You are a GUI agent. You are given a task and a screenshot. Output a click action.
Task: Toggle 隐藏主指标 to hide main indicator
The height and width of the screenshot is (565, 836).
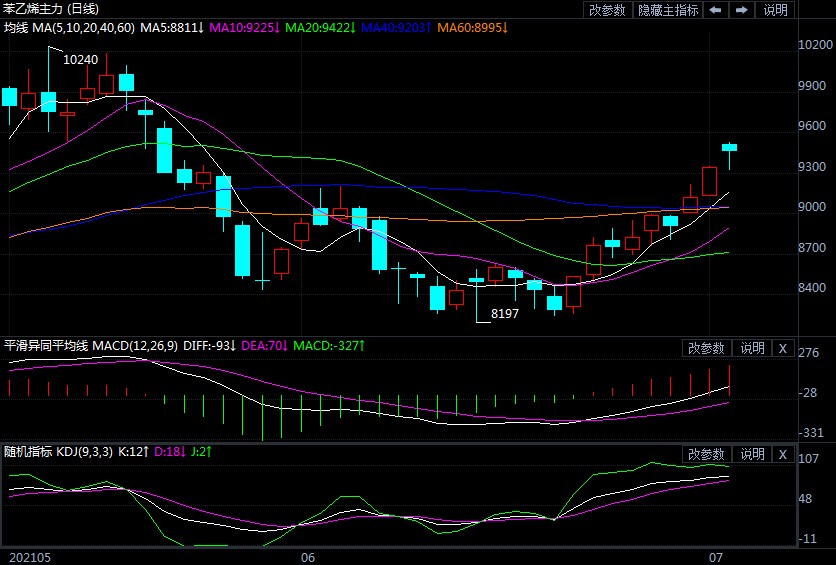point(667,10)
